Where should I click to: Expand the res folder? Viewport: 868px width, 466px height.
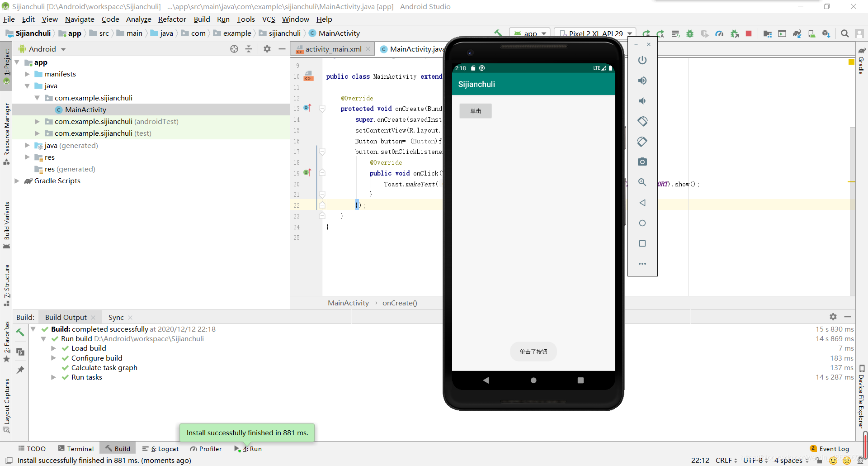click(27, 157)
